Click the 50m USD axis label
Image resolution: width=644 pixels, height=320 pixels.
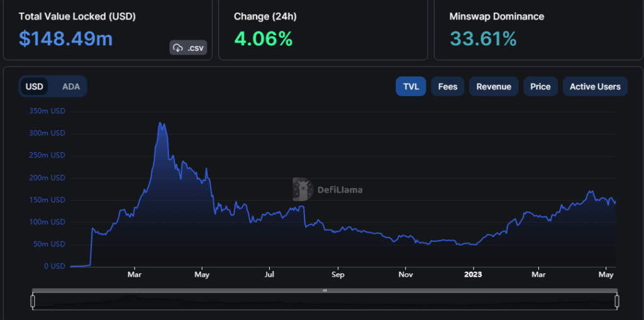click(48, 244)
